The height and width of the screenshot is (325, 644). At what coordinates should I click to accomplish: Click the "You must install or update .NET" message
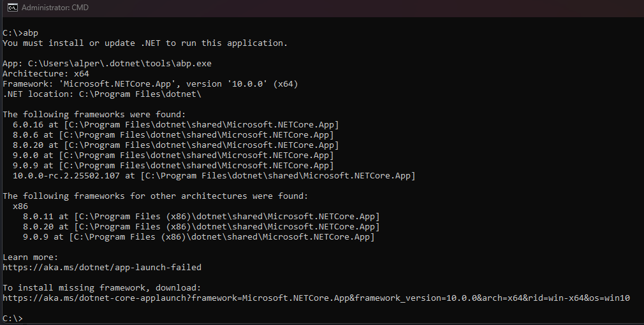click(145, 43)
